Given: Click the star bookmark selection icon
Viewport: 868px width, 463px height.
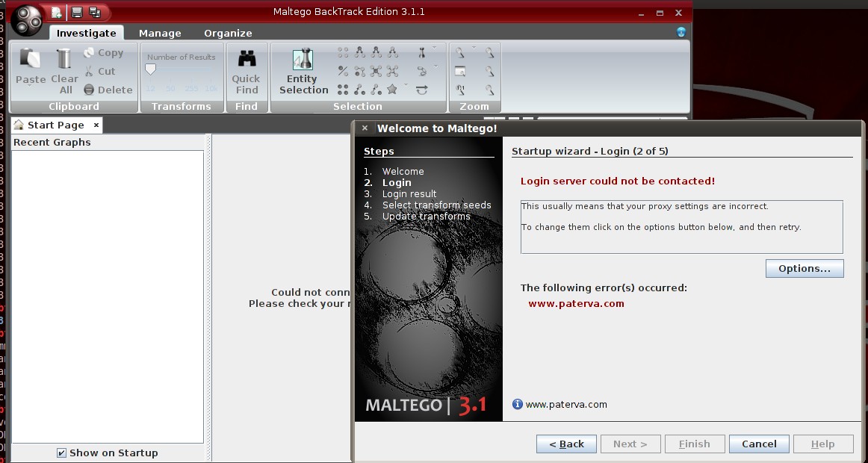Looking at the screenshot, I should click(392, 89).
